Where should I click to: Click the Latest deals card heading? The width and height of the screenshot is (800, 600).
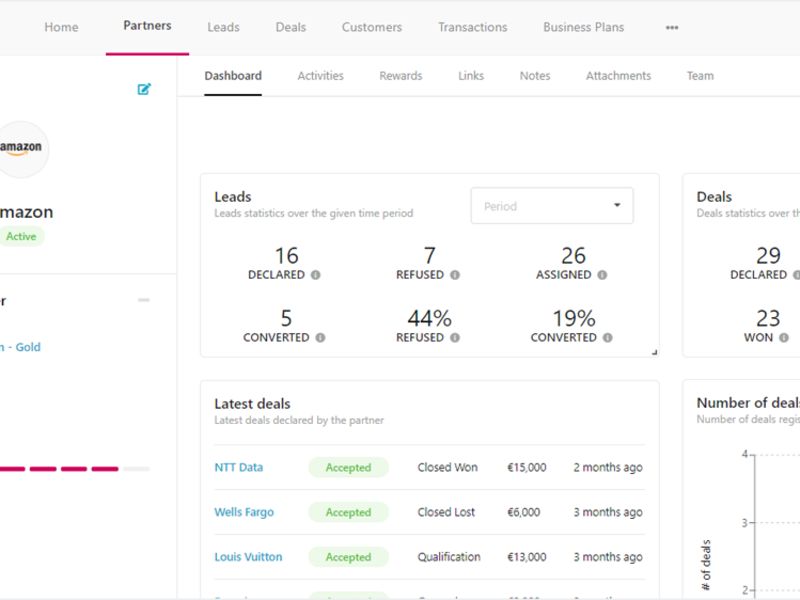(x=252, y=404)
